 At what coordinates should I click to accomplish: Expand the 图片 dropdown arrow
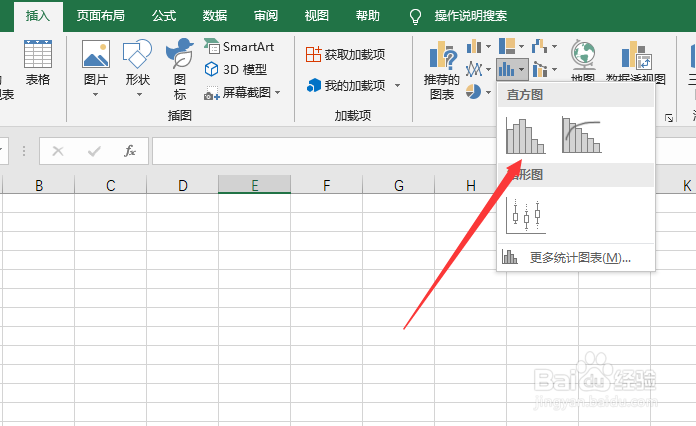coord(95,95)
